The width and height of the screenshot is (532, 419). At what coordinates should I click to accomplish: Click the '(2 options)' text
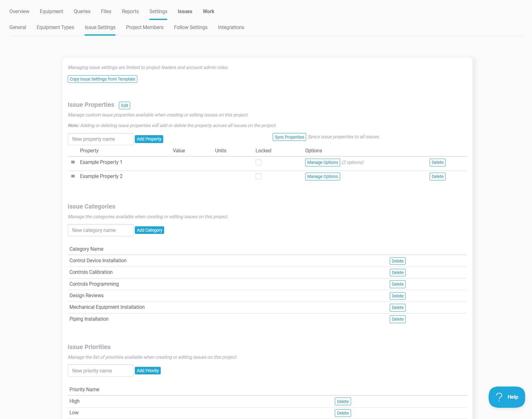(x=353, y=162)
